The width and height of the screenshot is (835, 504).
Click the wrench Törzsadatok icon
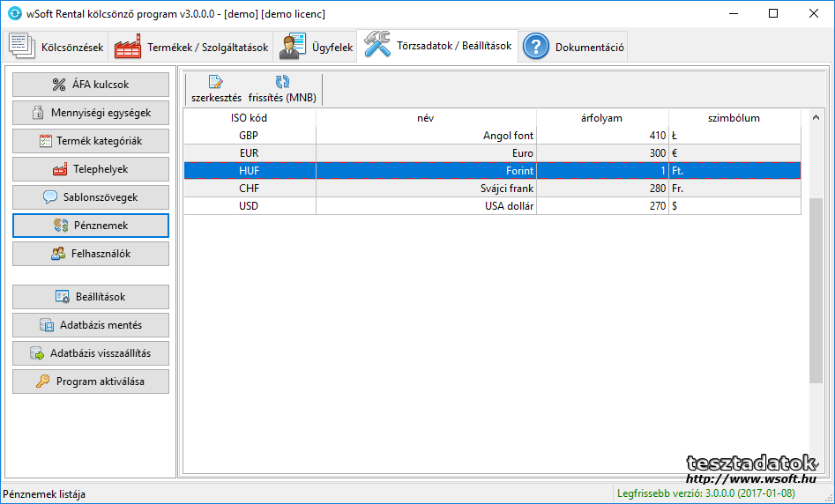coord(377,44)
